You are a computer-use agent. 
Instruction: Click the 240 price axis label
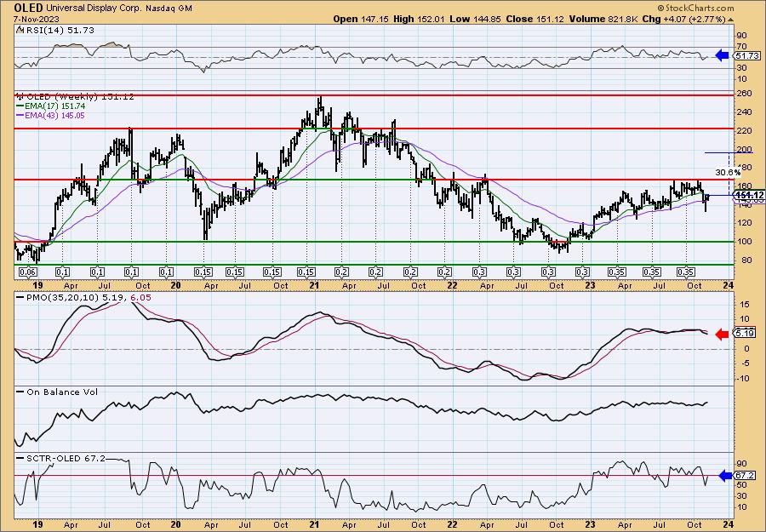[x=744, y=112]
